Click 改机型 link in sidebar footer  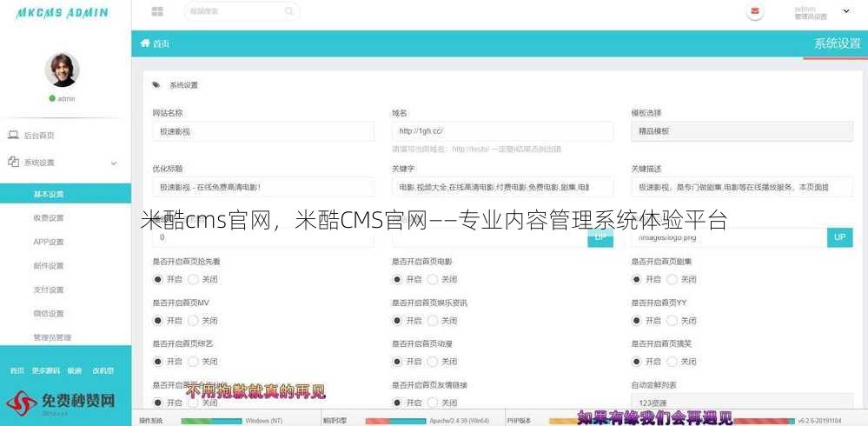point(103,370)
